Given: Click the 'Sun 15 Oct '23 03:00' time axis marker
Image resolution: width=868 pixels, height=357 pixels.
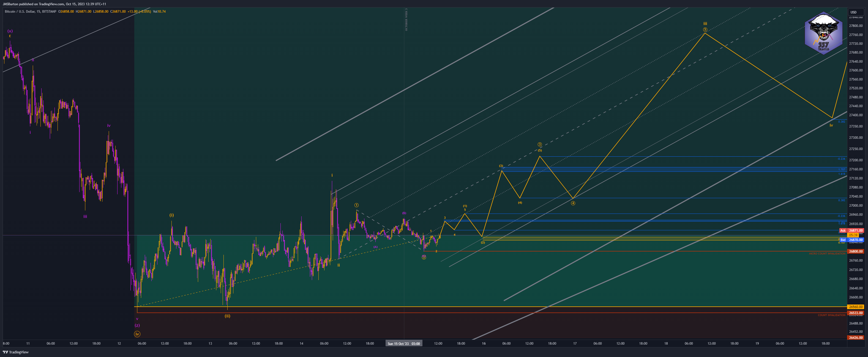Looking at the screenshot, I should pos(404,344).
